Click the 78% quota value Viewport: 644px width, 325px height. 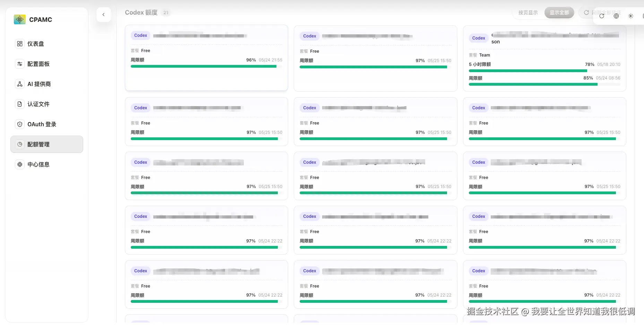(x=590, y=65)
